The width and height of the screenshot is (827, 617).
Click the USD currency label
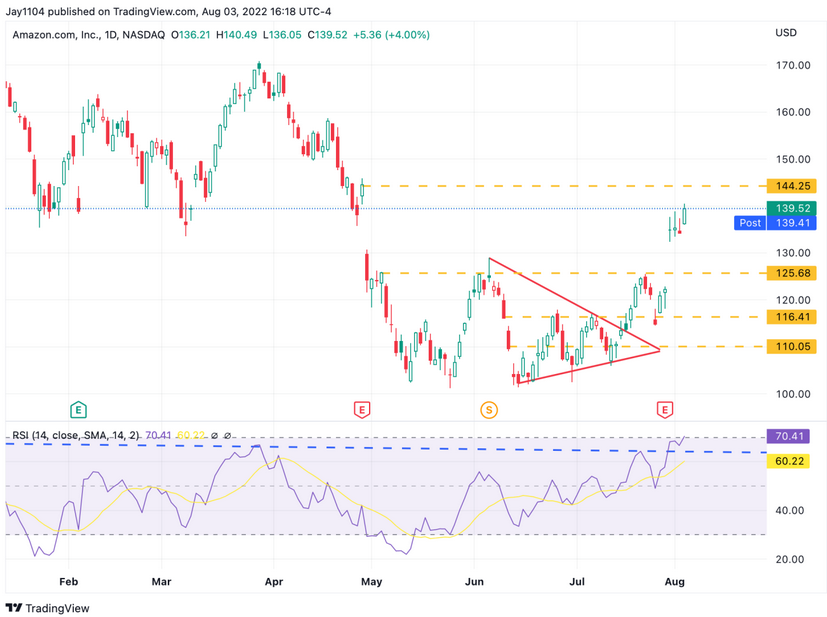coord(786,33)
